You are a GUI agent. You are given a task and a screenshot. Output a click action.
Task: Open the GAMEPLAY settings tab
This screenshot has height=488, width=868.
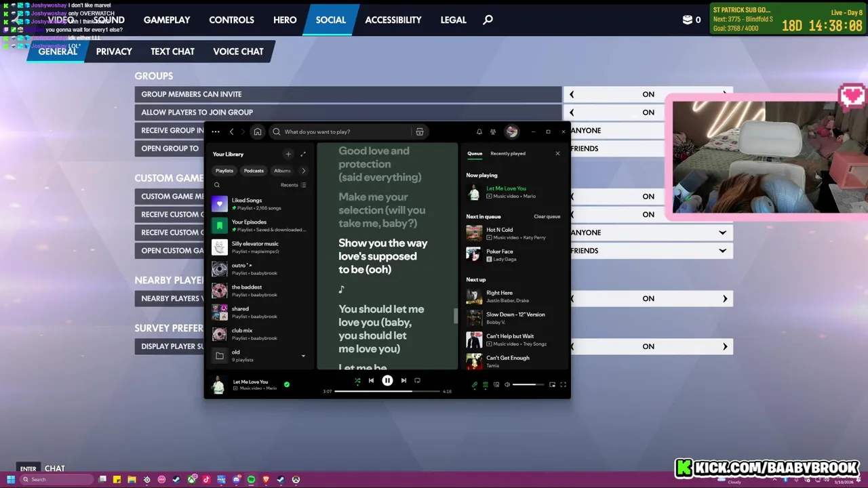pyautogui.click(x=167, y=20)
